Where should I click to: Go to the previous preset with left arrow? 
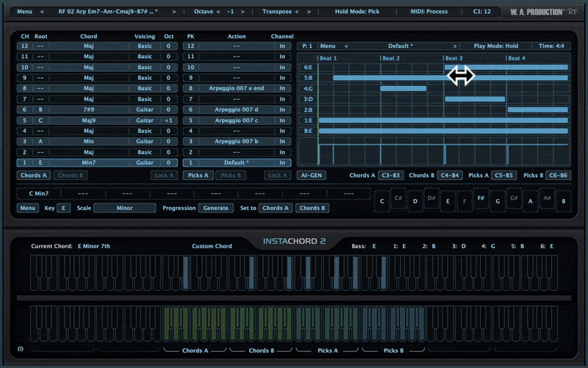[42, 12]
